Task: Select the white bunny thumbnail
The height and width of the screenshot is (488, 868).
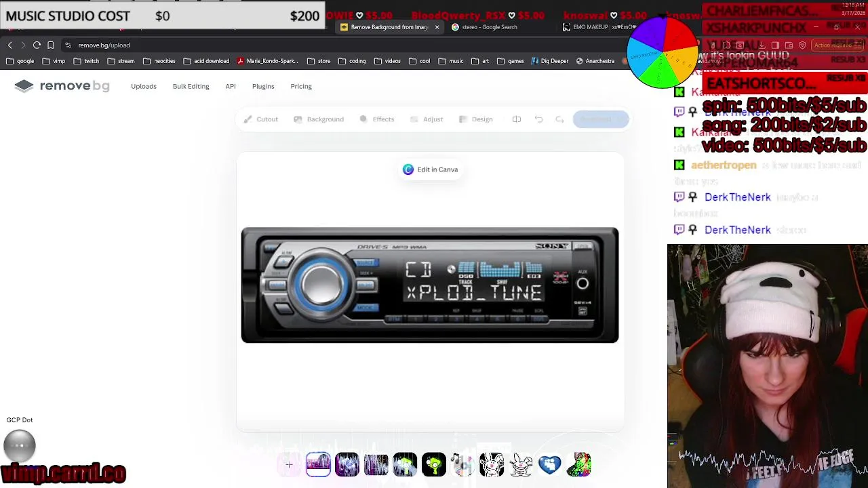Action: tap(521, 465)
